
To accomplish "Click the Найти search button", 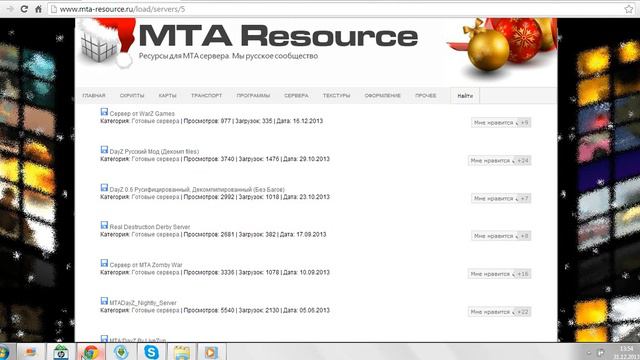I will (x=465, y=96).
